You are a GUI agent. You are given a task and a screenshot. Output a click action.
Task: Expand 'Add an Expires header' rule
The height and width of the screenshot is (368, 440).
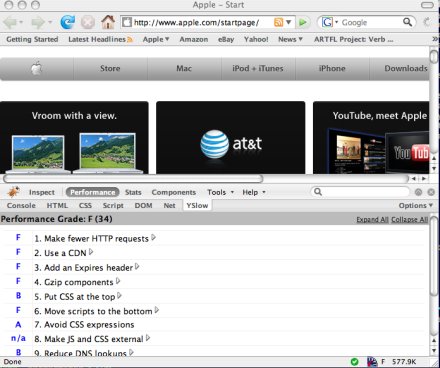coord(137,267)
